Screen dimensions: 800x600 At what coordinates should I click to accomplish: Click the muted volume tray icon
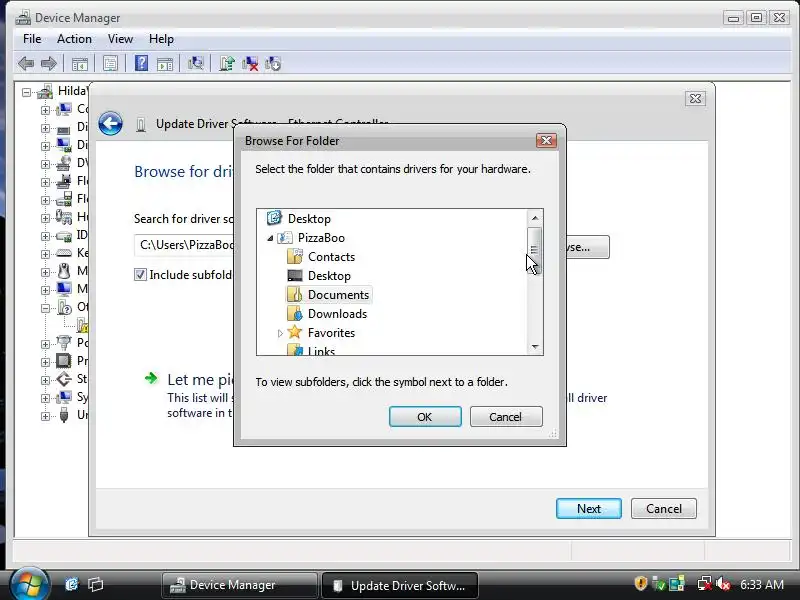coord(723,584)
